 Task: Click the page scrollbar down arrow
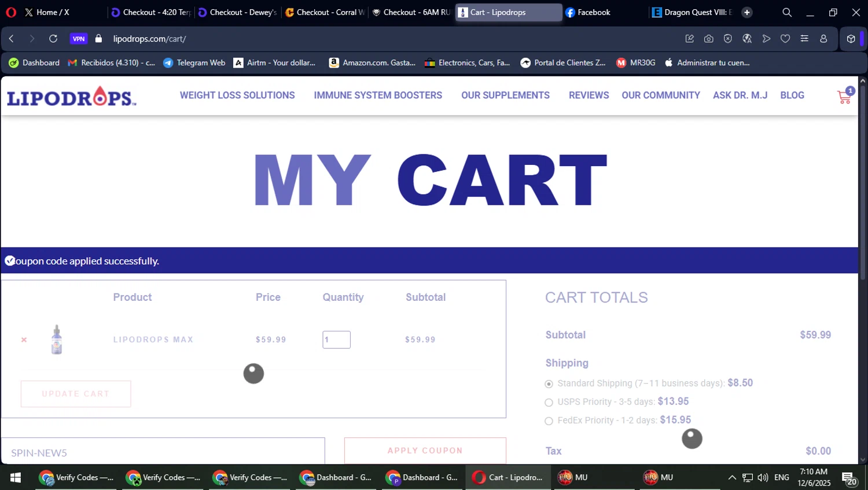pos(863,460)
